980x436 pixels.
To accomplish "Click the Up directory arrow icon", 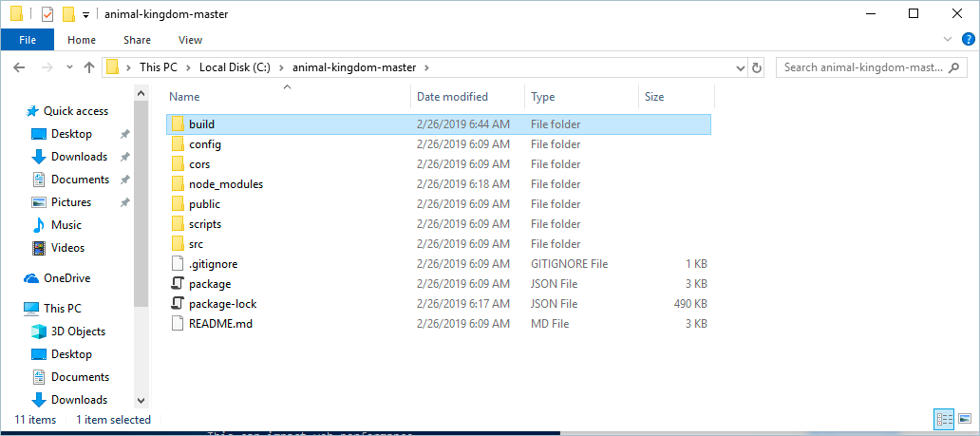I will click(89, 67).
